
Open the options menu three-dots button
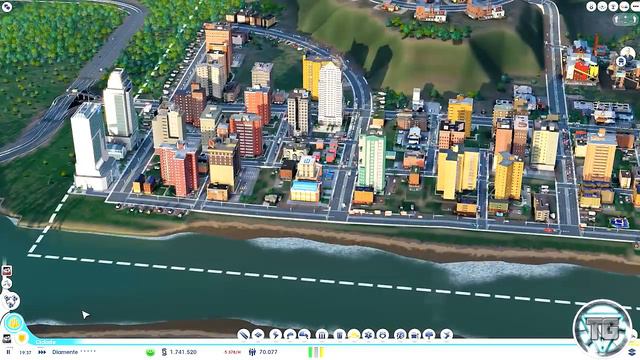(636, 7)
